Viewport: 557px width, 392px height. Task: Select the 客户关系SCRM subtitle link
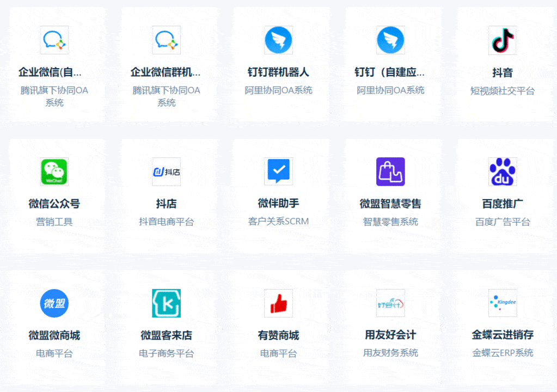point(278,222)
